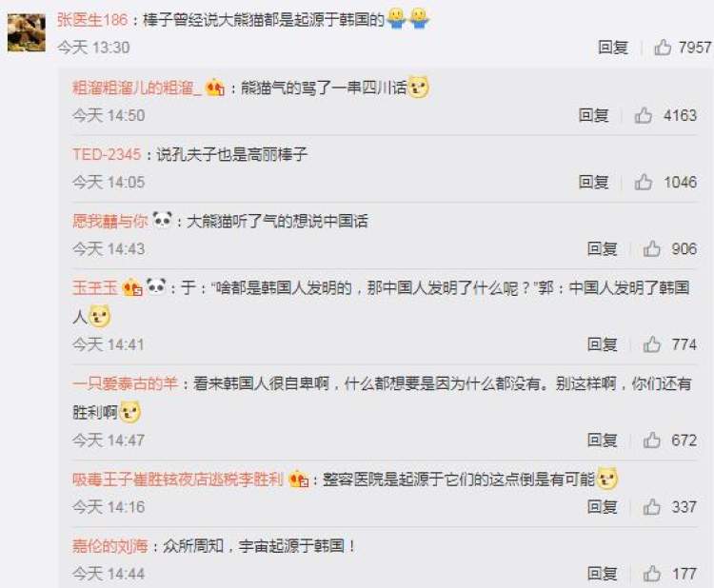The height and width of the screenshot is (588, 714).
Task: Click thumbs-up on the 1046-like comment
Action: [643, 182]
